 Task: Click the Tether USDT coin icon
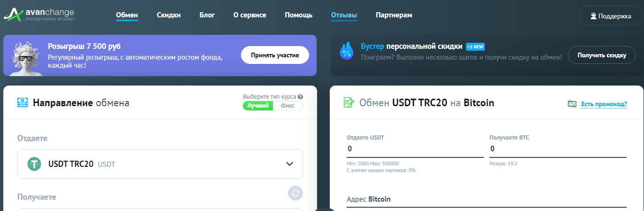34,164
